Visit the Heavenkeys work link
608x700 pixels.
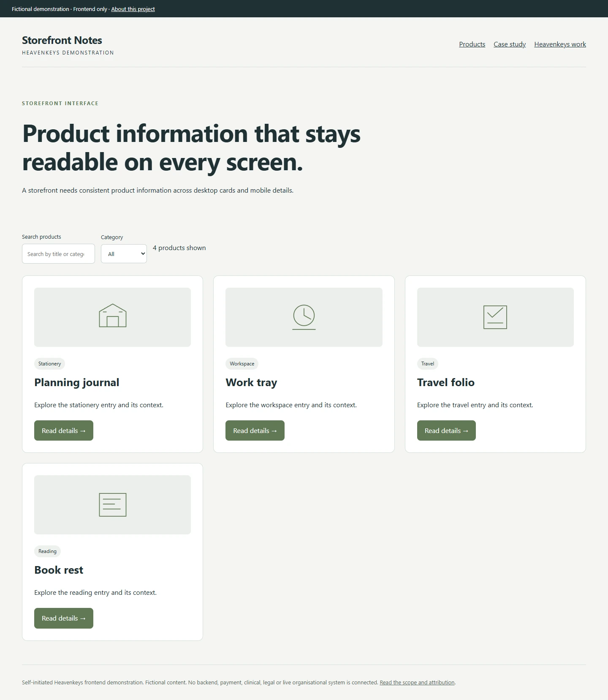[x=560, y=44]
